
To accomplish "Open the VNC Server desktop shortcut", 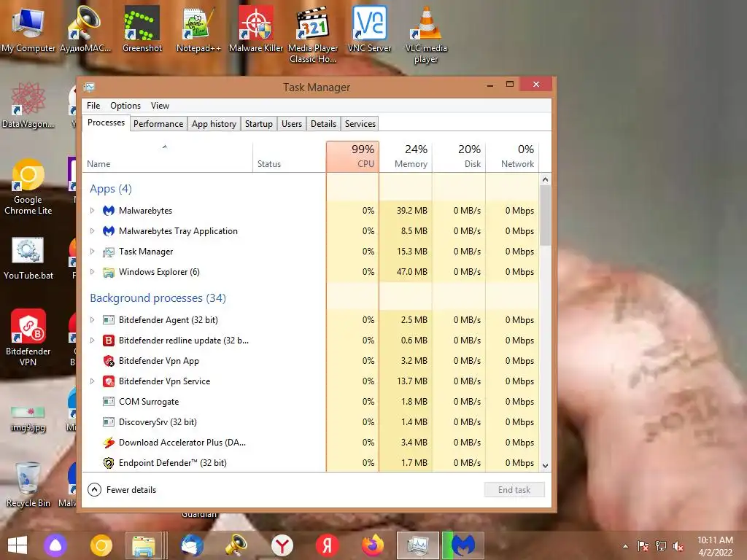I will click(369, 30).
